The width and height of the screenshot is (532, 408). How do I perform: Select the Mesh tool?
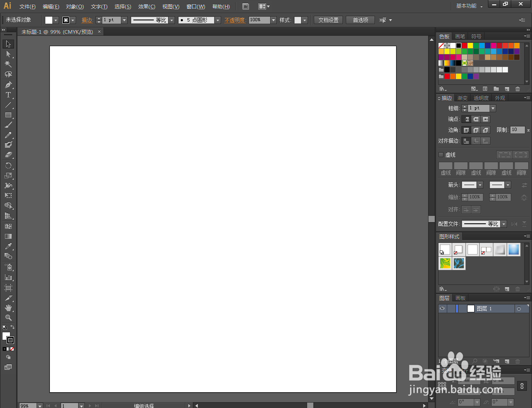click(x=8, y=226)
